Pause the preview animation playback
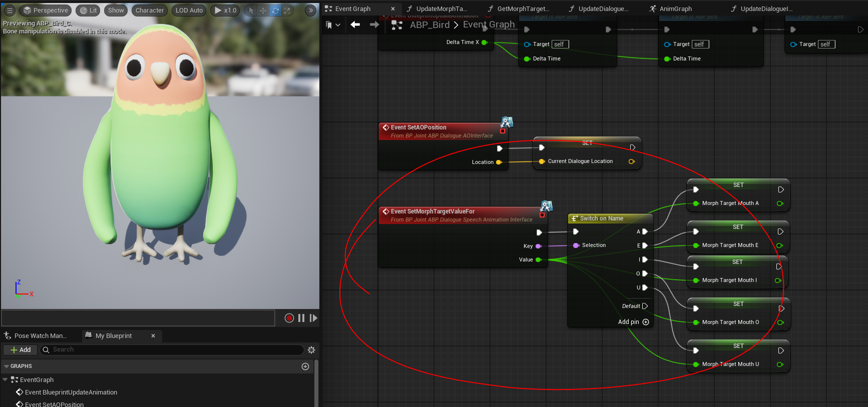 pyautogui.click(x=301, y=318)
